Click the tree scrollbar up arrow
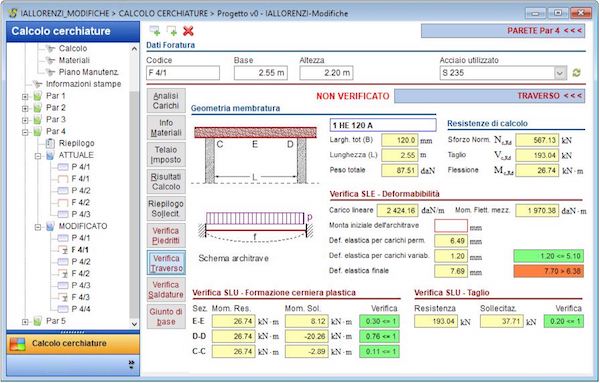The width and height of the screenshot is (600, 383). click(x=134, y=49)
